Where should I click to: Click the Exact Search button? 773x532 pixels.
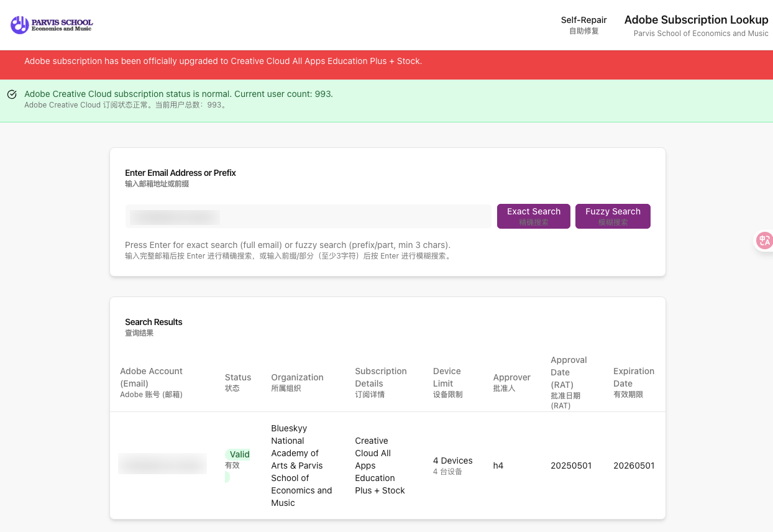(x=534, y=216)
